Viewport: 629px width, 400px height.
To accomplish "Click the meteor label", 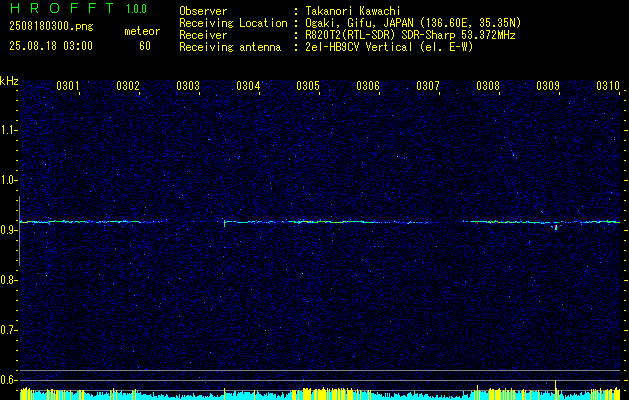I will pyautogui.click(x=142, y=31).
